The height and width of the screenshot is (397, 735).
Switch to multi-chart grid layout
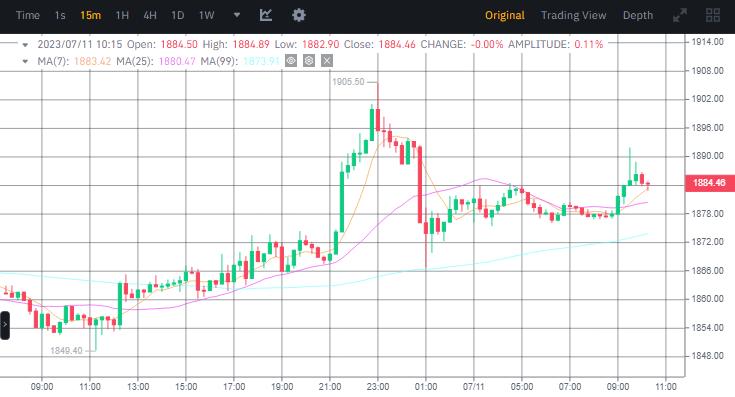tap(713, 15)
